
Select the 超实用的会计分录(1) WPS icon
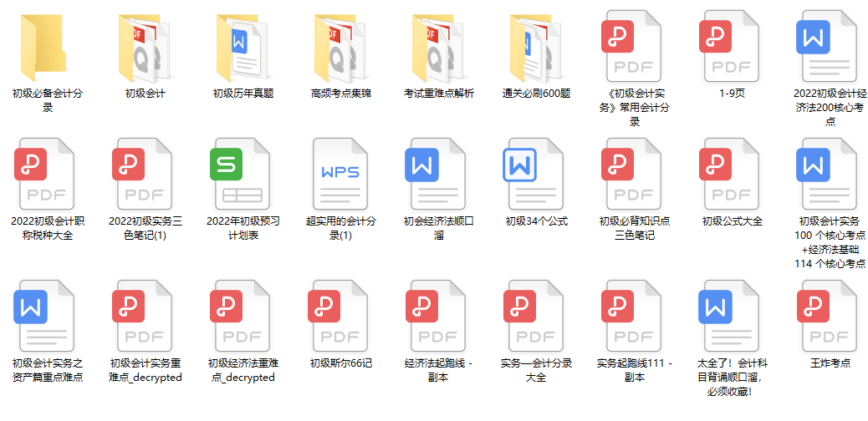(x=340, y=175)
